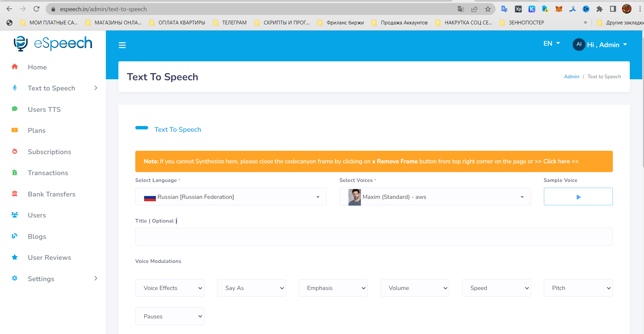Screen dimensions: 644x334
Task: Open the Pitch dropdown
Action: 578,288
